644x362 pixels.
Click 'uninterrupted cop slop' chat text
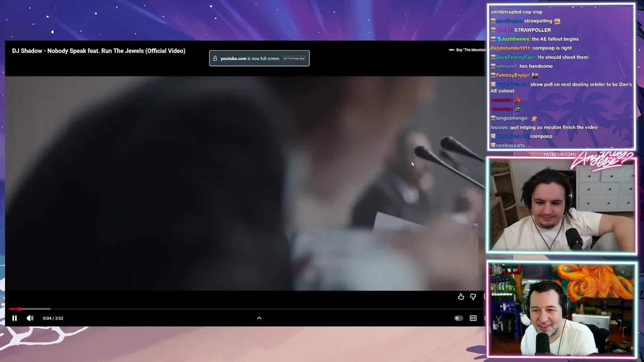click(x=516, y=12)
